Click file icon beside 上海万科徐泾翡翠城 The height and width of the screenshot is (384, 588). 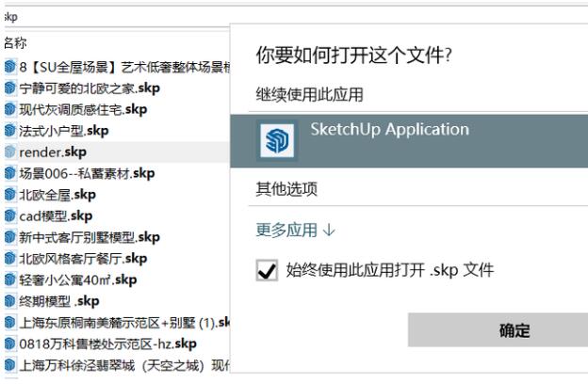click(x=10, y=365)
